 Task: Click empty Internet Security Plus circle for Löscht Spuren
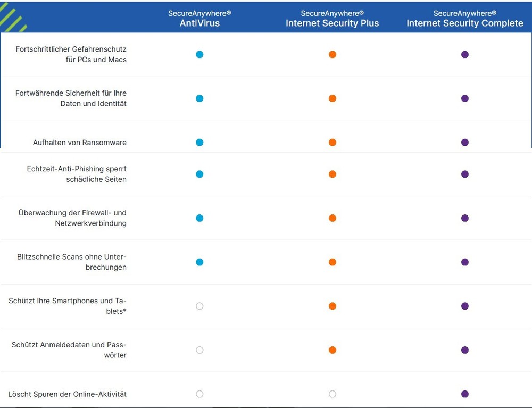click(x=332, y=394)
